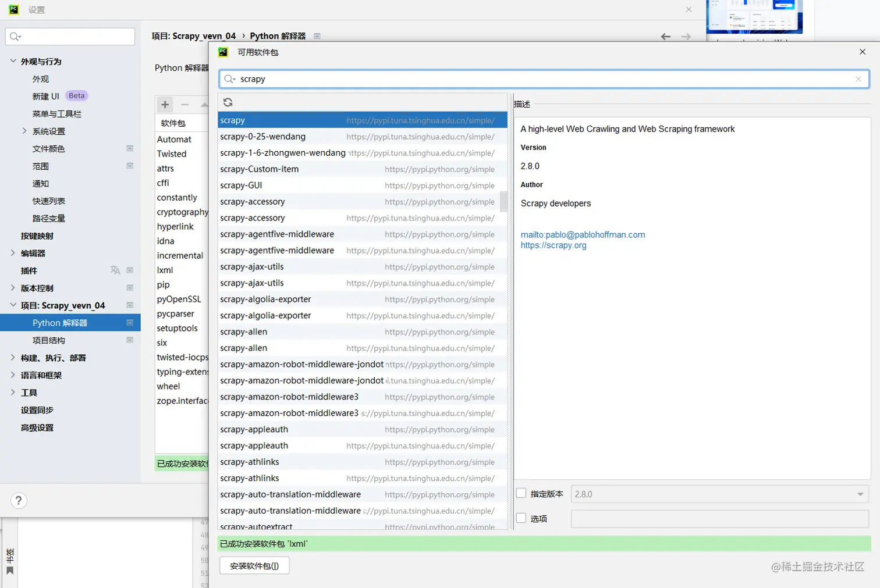Select scrapy-0-25-wendang package
Image resolution: width=880 pixels, height=588 pixels.
pyautogui.click(x=359, y=137)
